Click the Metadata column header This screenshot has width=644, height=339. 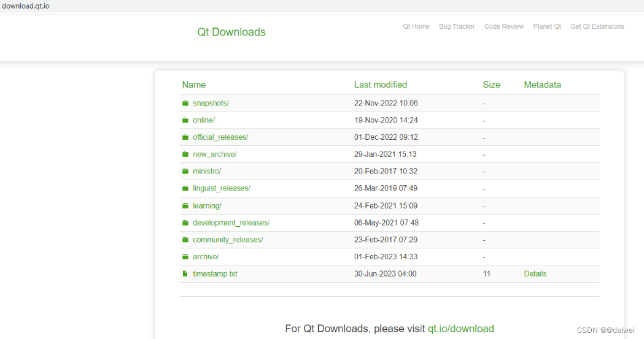coord(543,85)
